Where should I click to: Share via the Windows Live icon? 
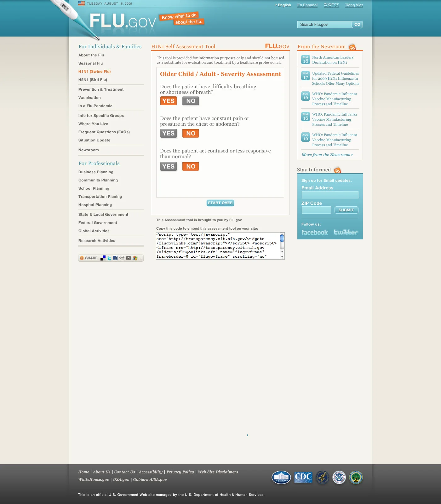pyautogui.click(x=135, y=258)
